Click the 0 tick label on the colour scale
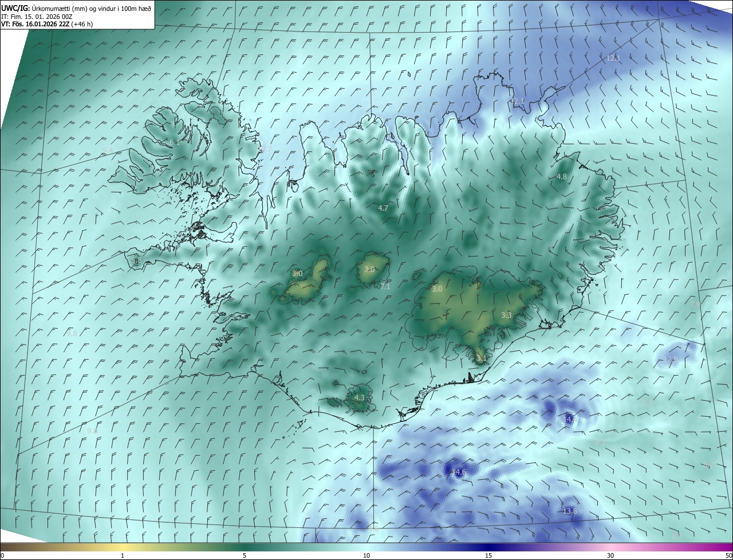The image size is (733, 560). [2, 555]
